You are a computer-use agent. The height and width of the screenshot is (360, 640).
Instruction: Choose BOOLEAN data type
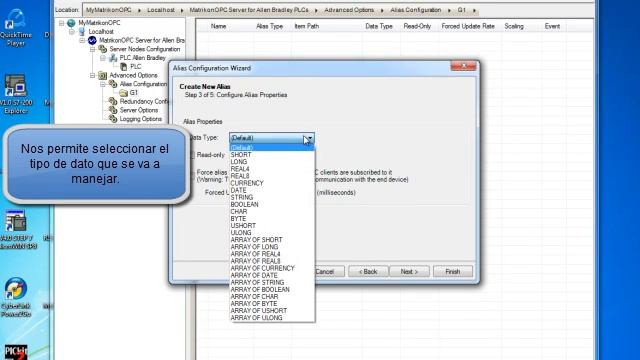tap(272, 204)
